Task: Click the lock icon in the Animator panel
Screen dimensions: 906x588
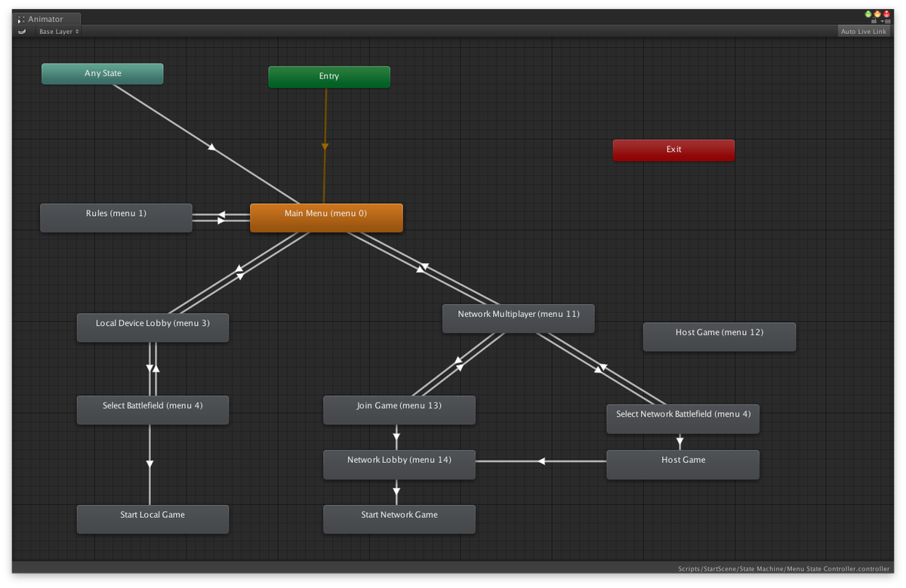Action: [874, 21]
